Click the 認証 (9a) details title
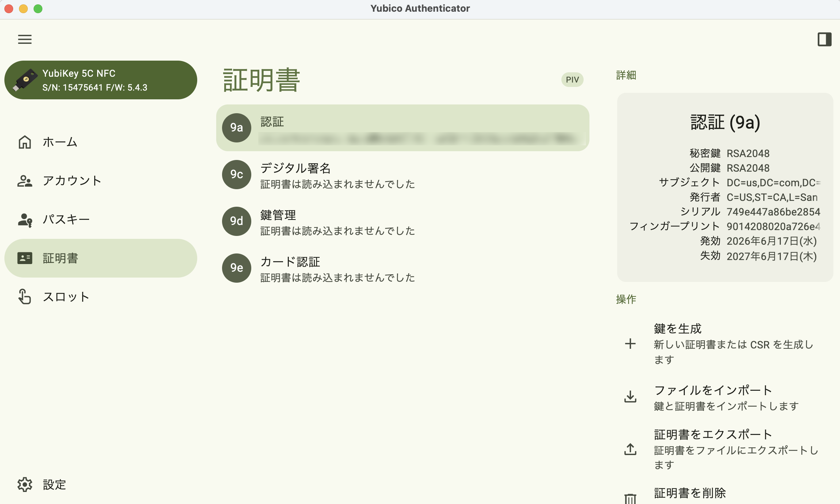The height and width of the screenshot is (504, 840). click(x=725, y=122)
